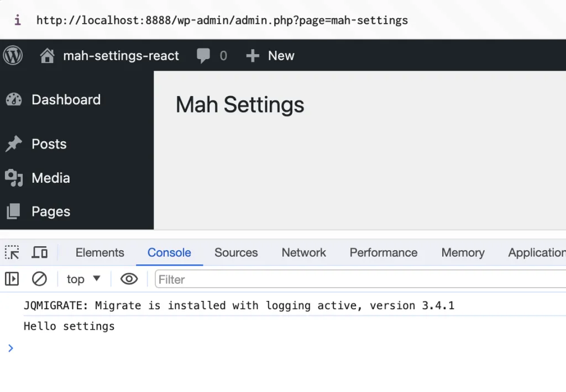Open the Dashboard link in the sidebar
The width and height of the screenshot is (566, 392).
point(66,99)
